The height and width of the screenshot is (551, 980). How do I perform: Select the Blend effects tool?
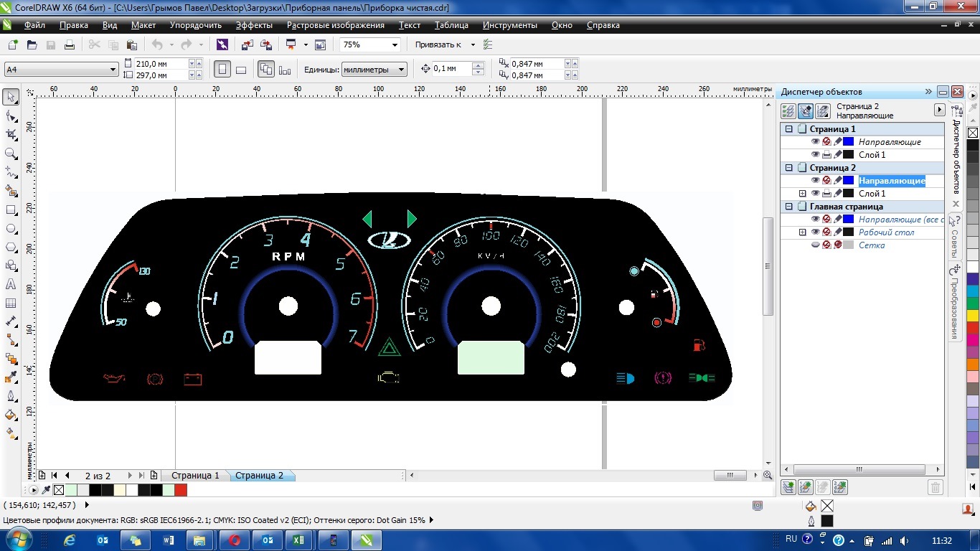11,359
